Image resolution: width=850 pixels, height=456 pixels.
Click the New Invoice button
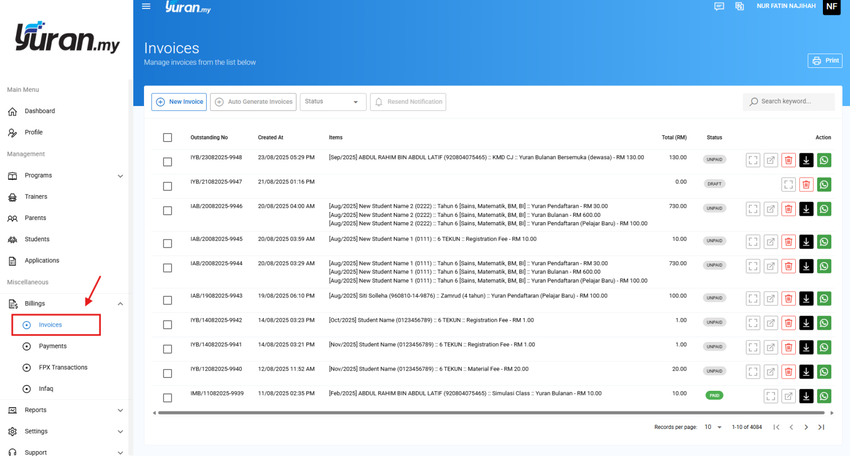point(179,101)
